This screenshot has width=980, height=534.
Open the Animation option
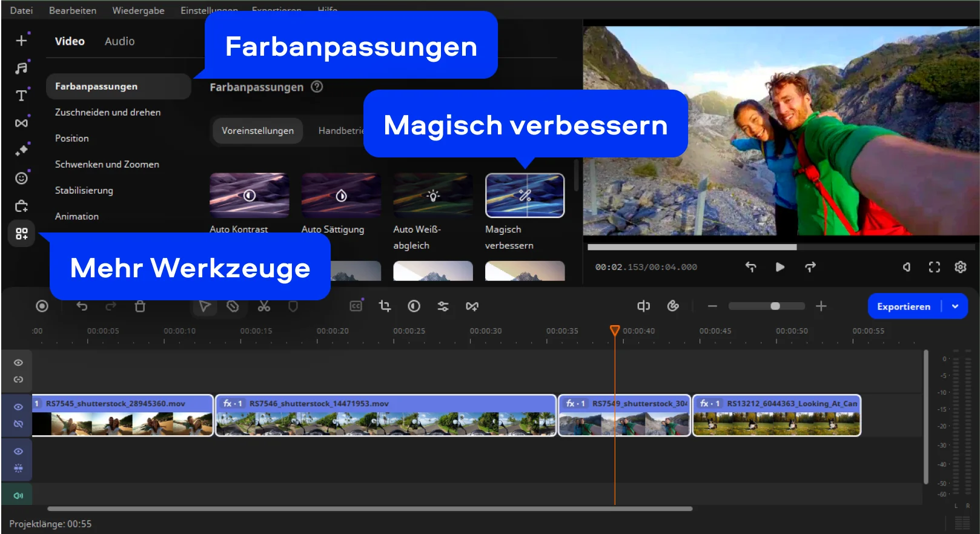pyautogui.click(x=77, y=217)
